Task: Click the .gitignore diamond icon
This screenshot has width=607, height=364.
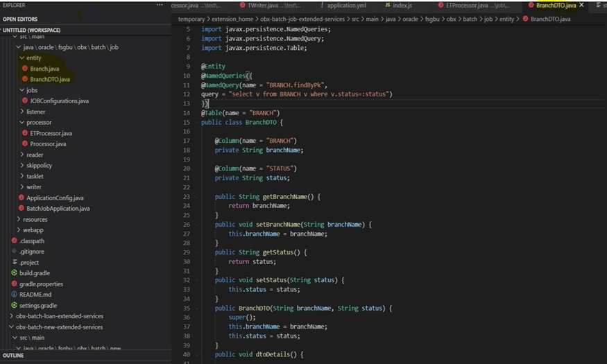Action: coord(15,251)
